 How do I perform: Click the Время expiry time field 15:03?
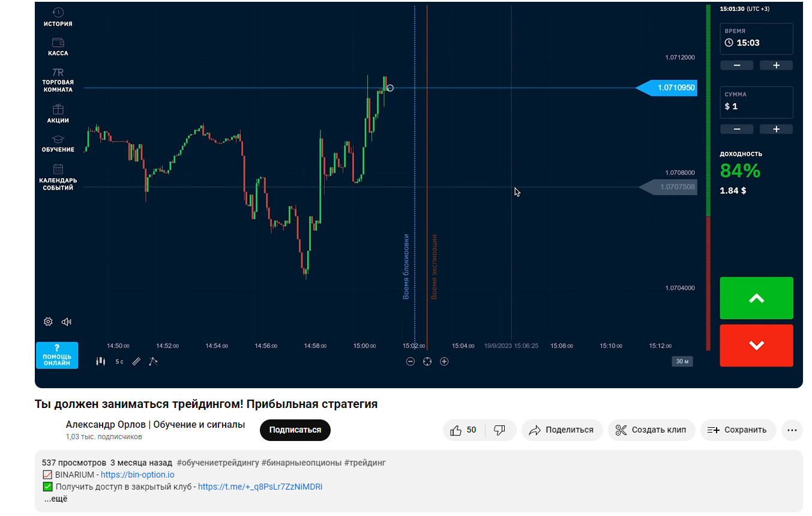756,39
